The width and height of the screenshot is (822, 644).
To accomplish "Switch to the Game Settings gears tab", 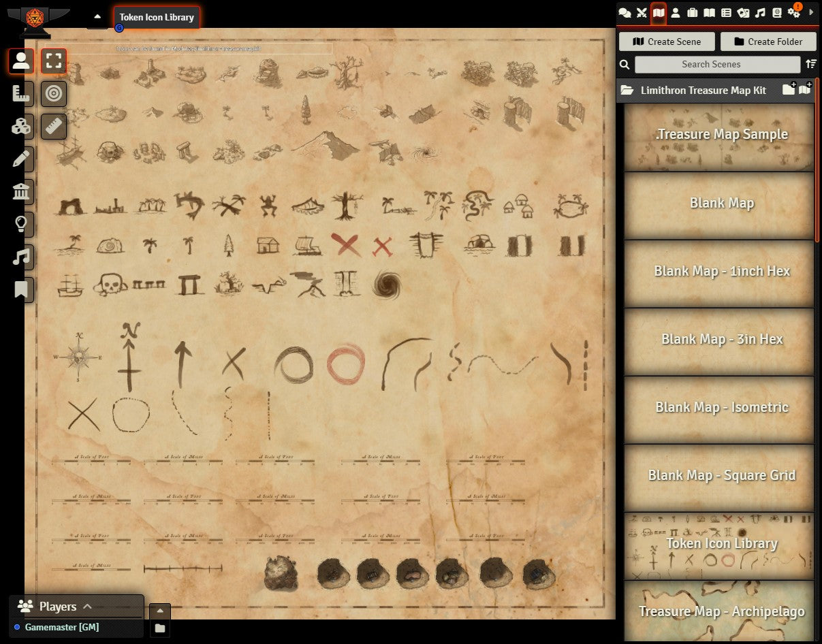I will point(794,12).
